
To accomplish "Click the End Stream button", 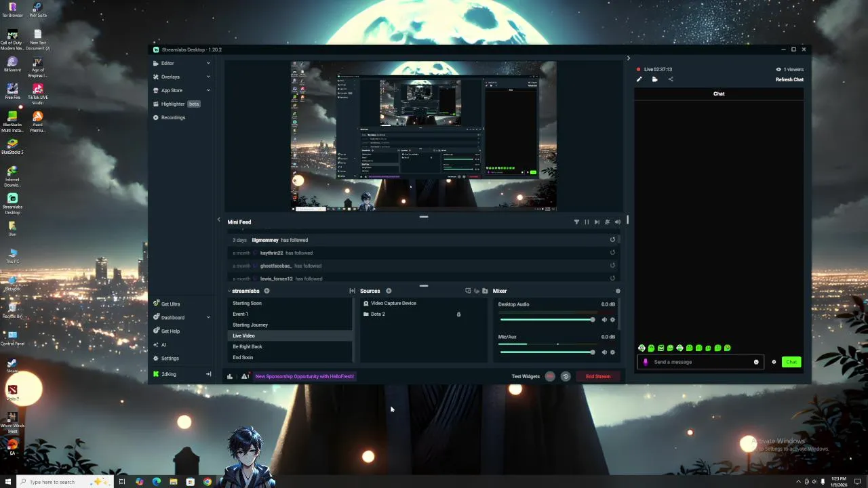I will point(598,376).
